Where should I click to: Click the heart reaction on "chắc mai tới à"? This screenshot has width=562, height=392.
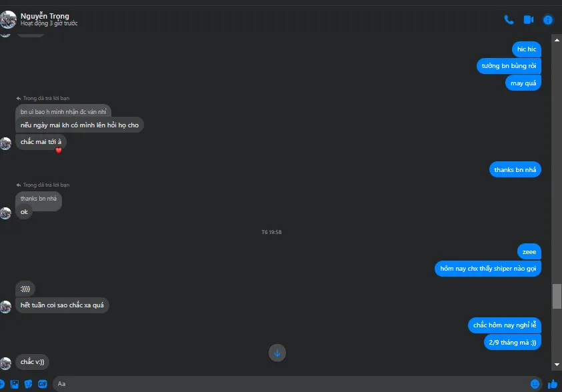pyautogui.click(x=59, y=150)
